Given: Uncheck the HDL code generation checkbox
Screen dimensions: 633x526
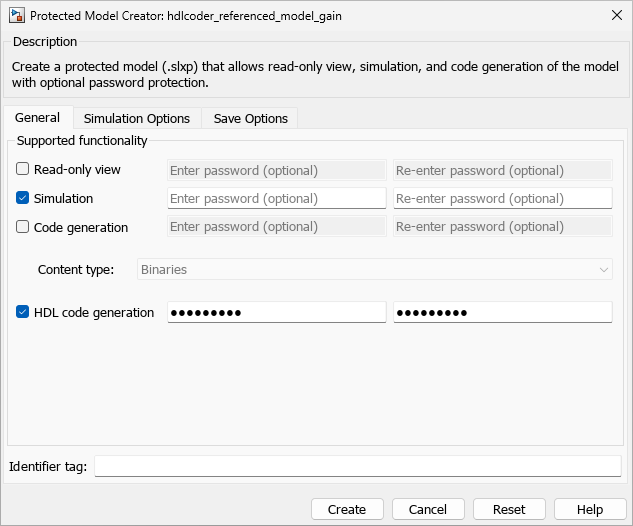Looking at the screenshot, I should [x=23, y=312].
